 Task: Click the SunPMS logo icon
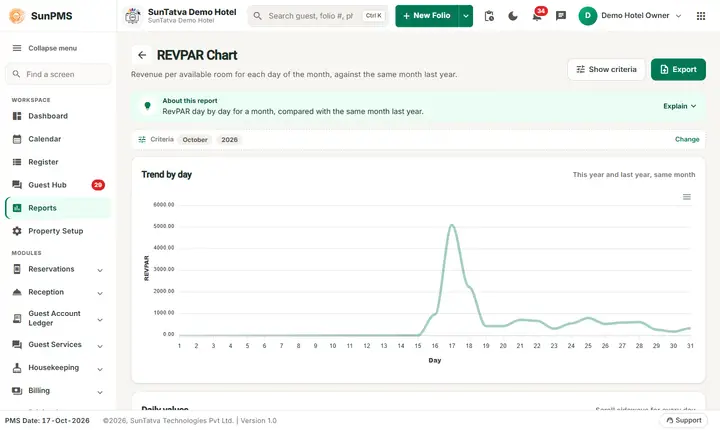(x=17, y=16)
